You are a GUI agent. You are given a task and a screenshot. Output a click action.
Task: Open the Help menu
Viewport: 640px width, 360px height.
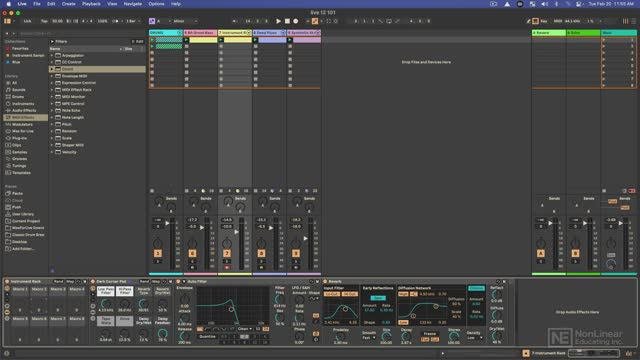(176, 4)
